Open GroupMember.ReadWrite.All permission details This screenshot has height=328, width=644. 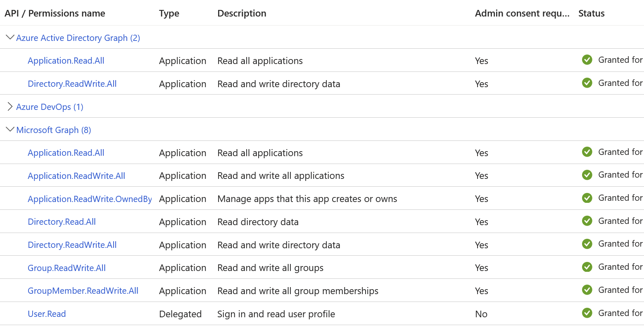(83, 291)
